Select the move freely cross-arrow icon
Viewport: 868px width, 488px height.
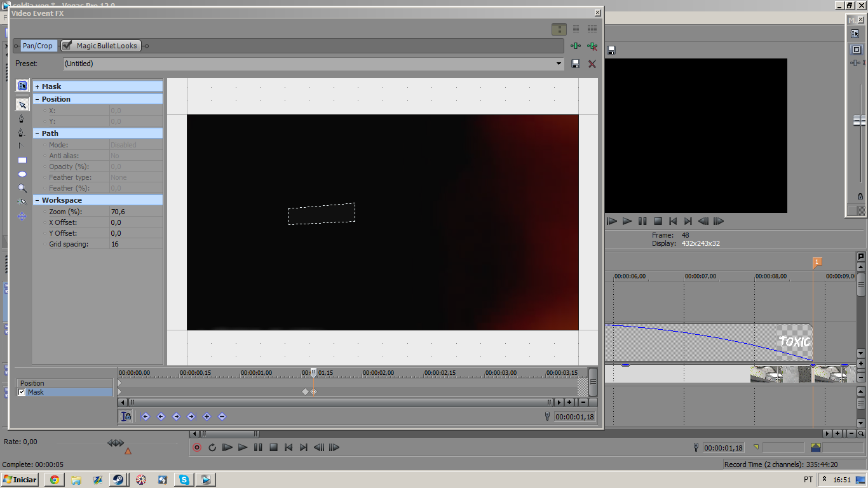22,216
